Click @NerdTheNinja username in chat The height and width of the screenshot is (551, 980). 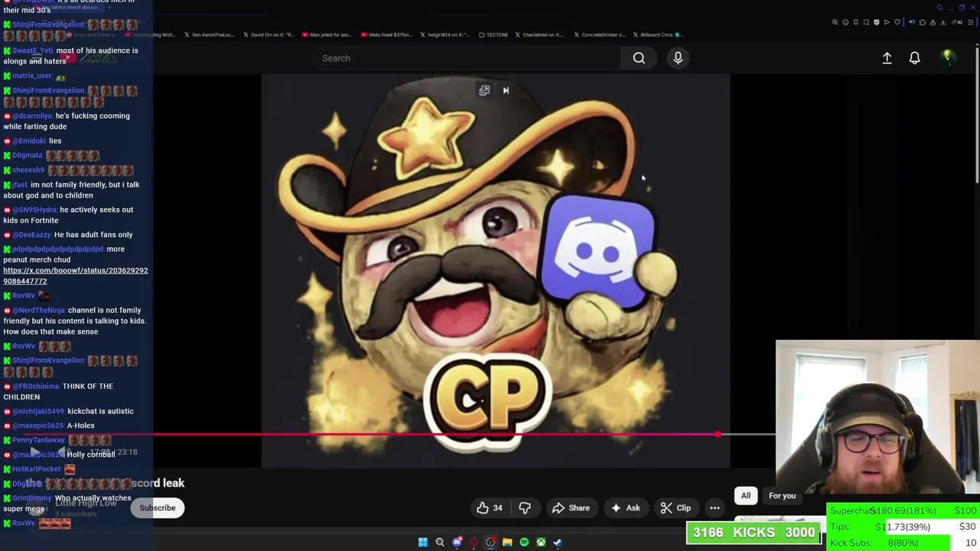(38, 311)
